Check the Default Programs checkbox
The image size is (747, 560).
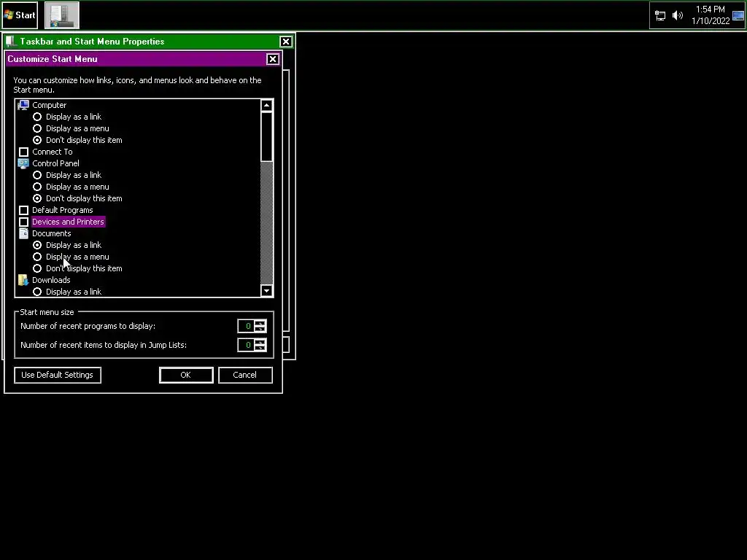[x=23, y=210]
